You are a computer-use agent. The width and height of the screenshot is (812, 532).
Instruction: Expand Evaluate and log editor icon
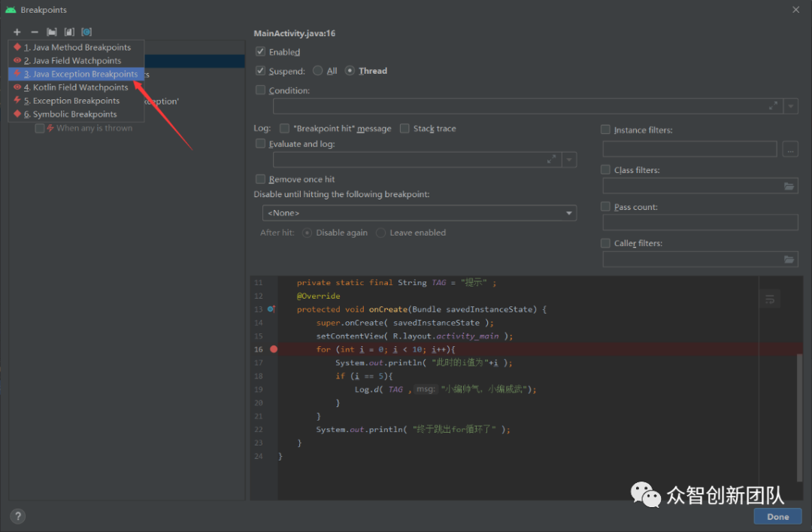552,160
